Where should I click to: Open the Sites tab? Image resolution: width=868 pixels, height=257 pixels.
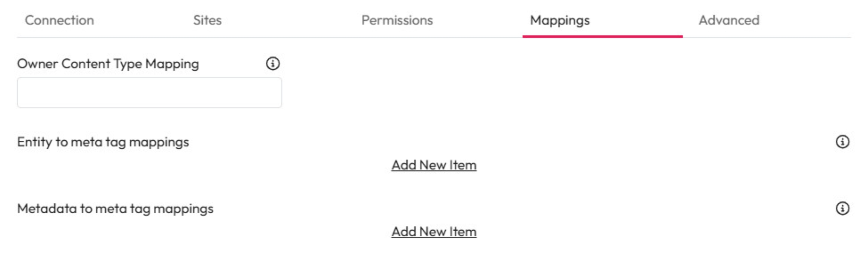point(207,20)
